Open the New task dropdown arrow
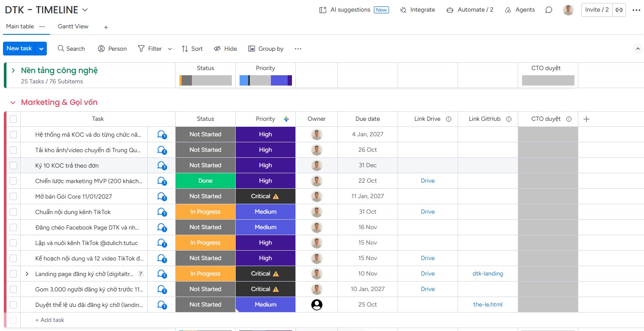 41,49
